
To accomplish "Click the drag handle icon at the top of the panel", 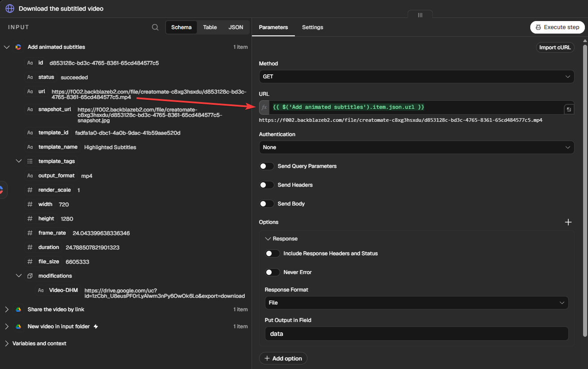I will pyautogui.click(x=420, y=15).
